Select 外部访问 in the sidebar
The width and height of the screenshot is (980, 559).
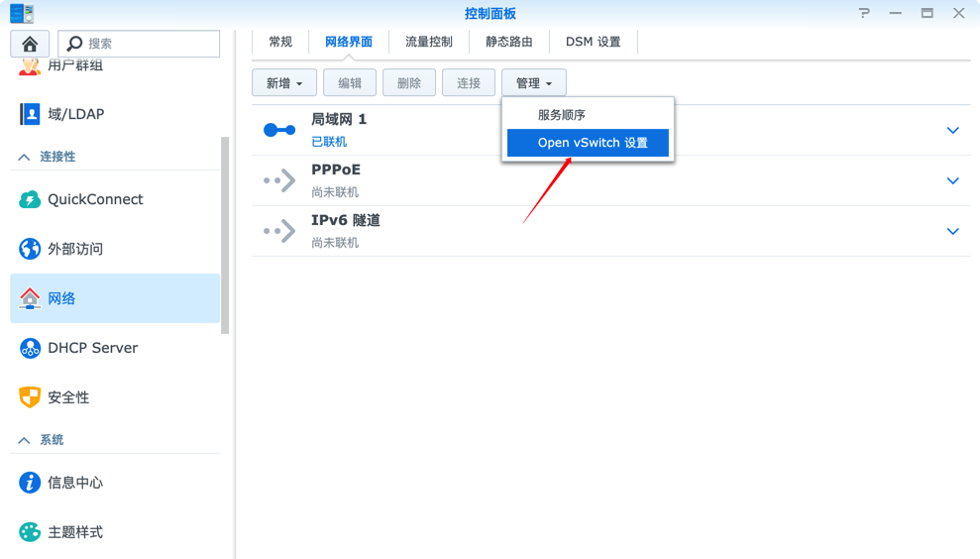tap(115, 249)
